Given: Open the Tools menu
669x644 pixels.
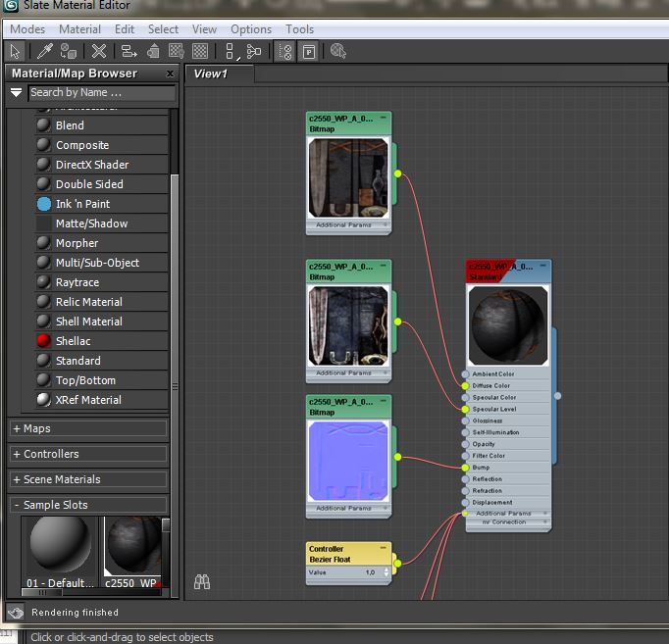Looking at the screenshot, I should [x=299, y=29].
